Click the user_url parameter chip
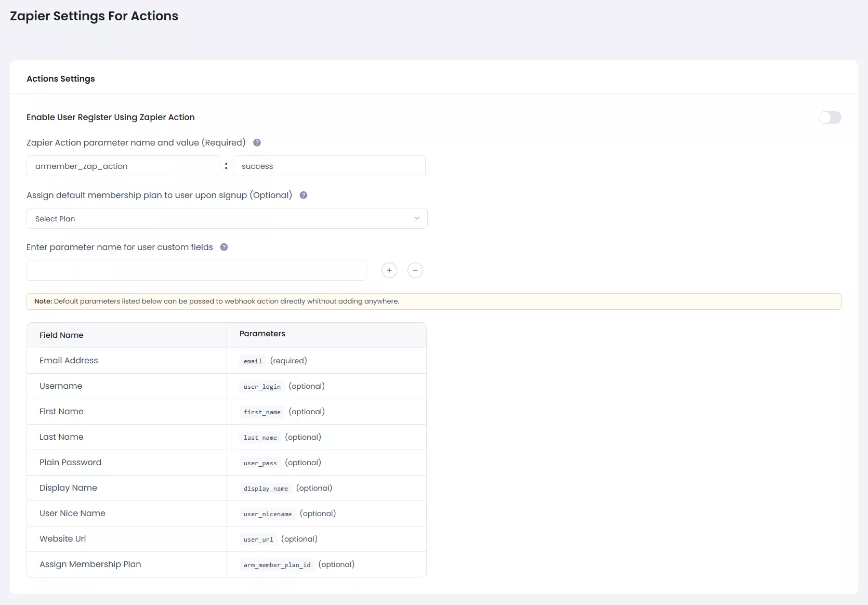868x605 pixels. 257,539
